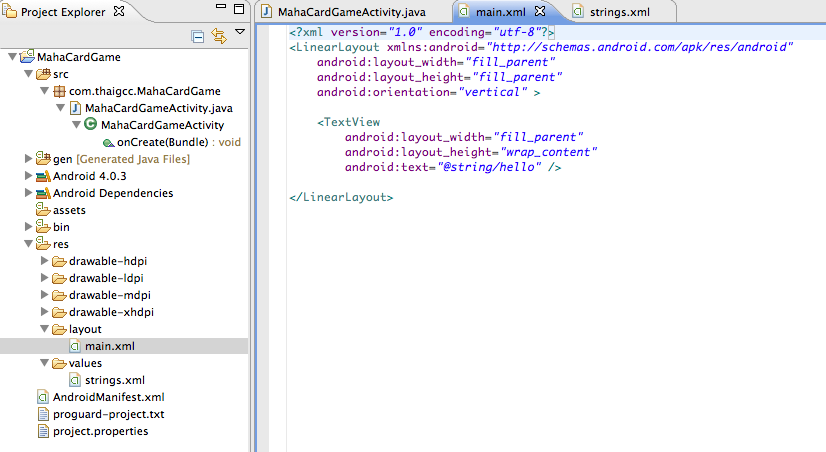Collapse the values folder
This screenshot has width=826, height=452.
[45, 362]
